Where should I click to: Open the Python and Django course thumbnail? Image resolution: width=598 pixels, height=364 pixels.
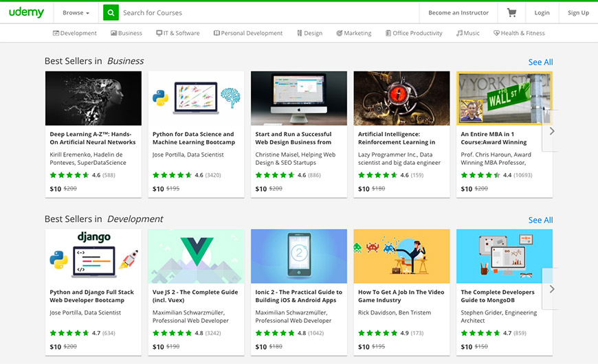(x=93, y=255)
